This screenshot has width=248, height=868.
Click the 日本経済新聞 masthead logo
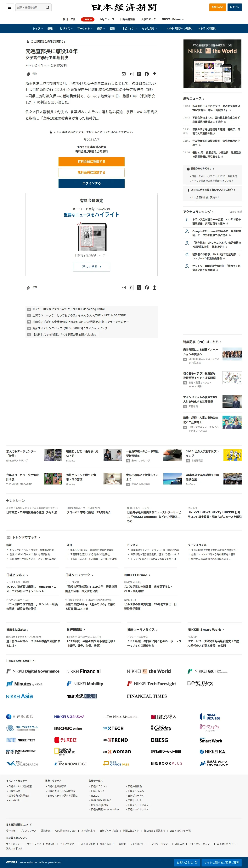[x=124, y=7]
